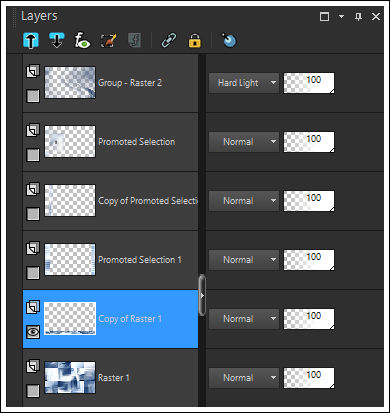The height and width of the screenshot is (413, 390).
Task: Click the layer link chain icon
Action: click(169, 41)
